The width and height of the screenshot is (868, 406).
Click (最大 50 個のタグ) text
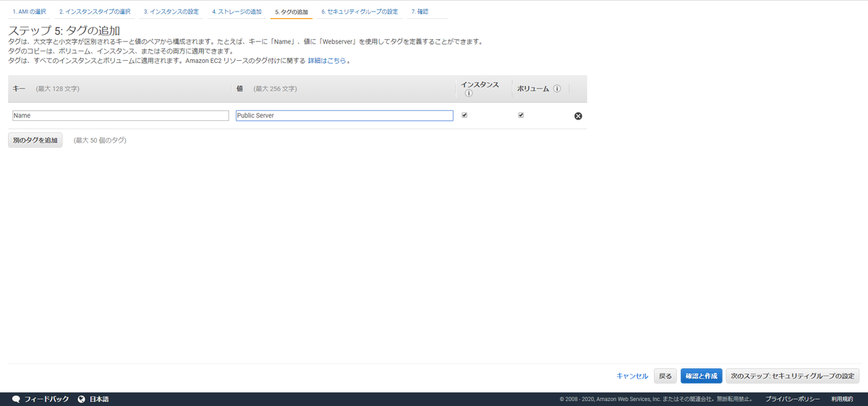(100, 140)
